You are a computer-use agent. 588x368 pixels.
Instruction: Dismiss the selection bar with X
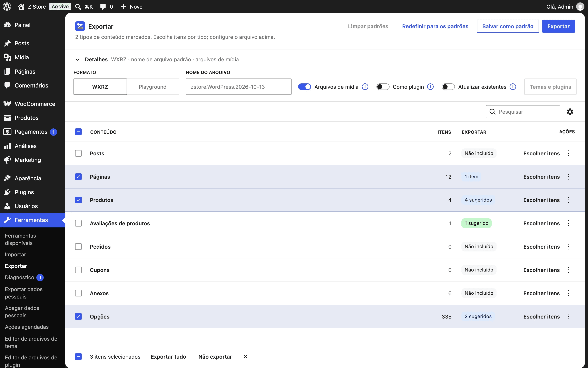pos(245,357)
